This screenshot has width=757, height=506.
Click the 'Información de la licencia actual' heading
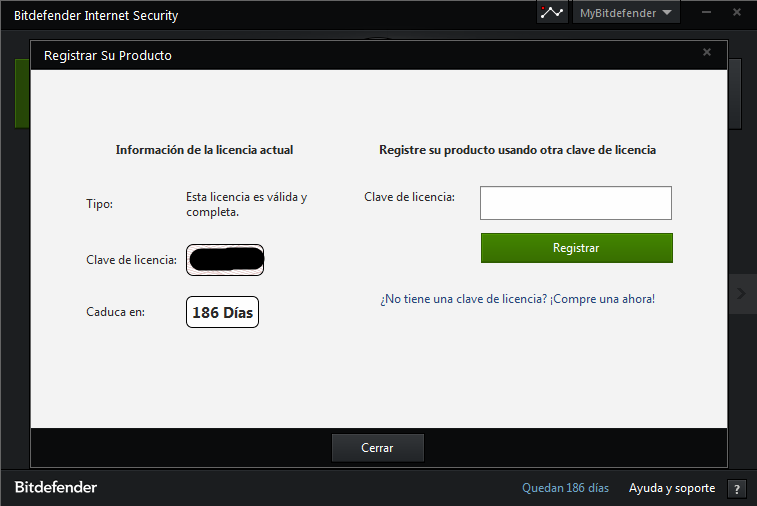tap(204, 150)
